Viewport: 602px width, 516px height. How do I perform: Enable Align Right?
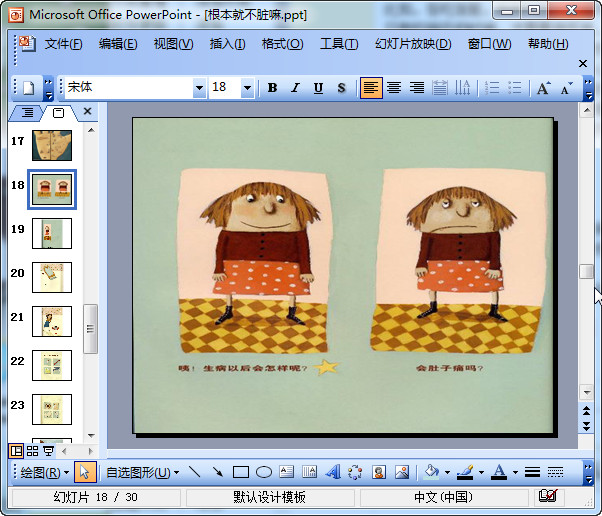click(417, 88)
